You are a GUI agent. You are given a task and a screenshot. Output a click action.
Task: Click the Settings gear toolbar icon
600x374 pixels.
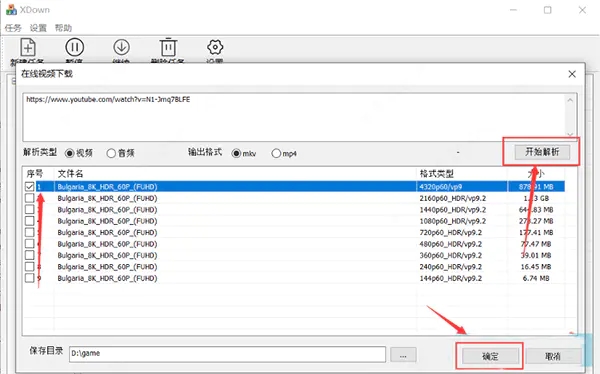(215, 47)
